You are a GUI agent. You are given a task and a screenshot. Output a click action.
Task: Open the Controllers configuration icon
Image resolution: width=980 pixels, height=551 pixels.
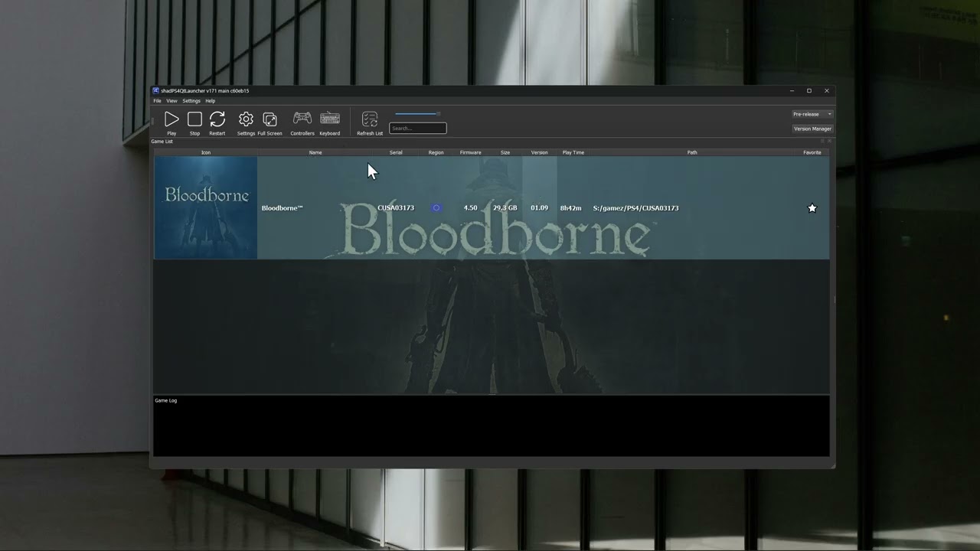pos(302,119)
